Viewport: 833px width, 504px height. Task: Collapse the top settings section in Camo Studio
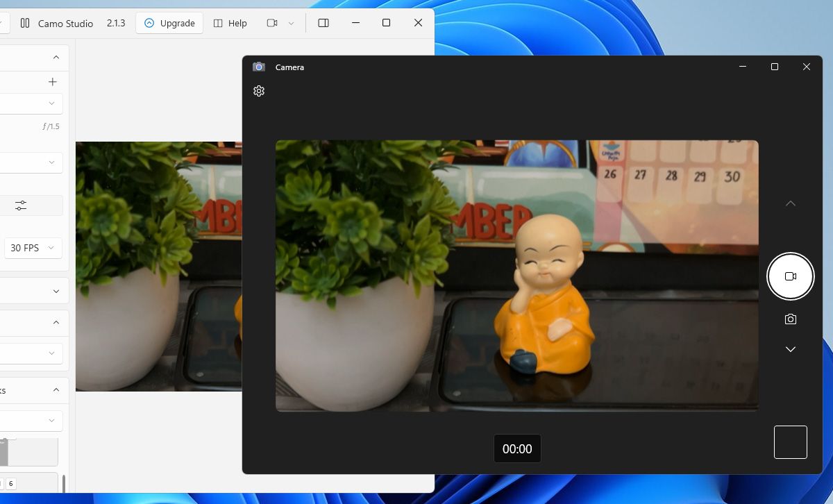56,56
